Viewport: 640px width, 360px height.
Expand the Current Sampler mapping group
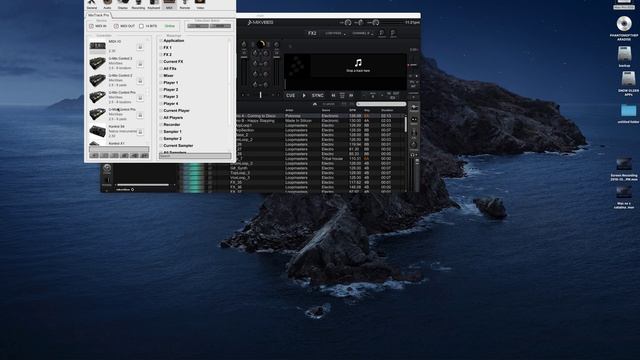161,145
